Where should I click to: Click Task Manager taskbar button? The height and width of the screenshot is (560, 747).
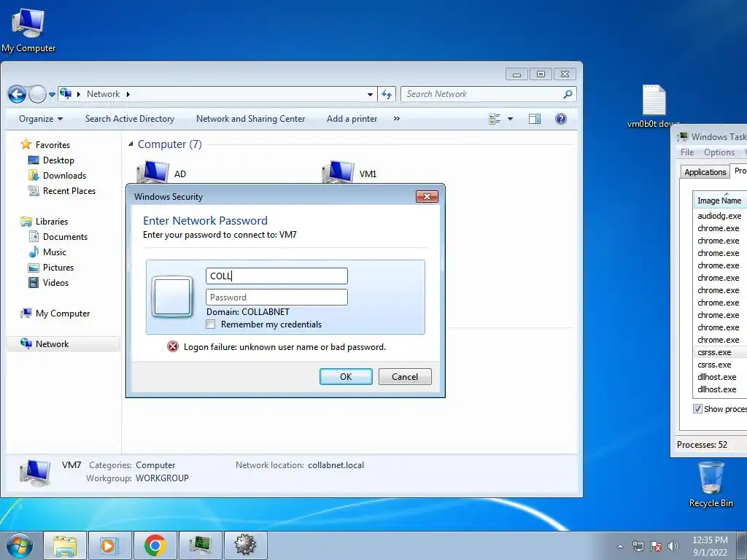pyautogui.click(x=200, y=545)
